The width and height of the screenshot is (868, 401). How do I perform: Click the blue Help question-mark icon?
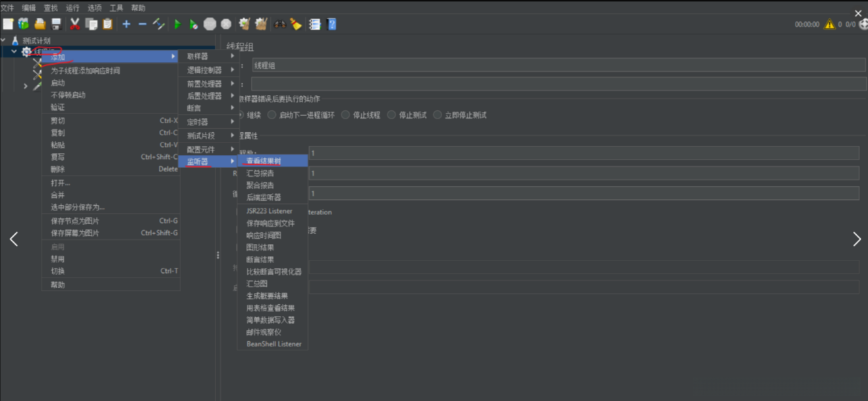coord(332,24)
